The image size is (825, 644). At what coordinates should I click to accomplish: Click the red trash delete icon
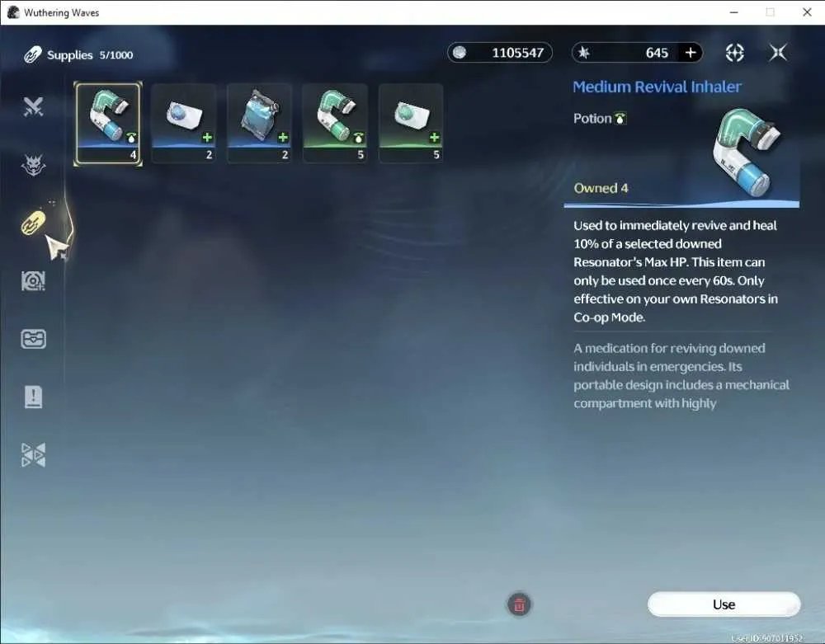pos(519,604)
